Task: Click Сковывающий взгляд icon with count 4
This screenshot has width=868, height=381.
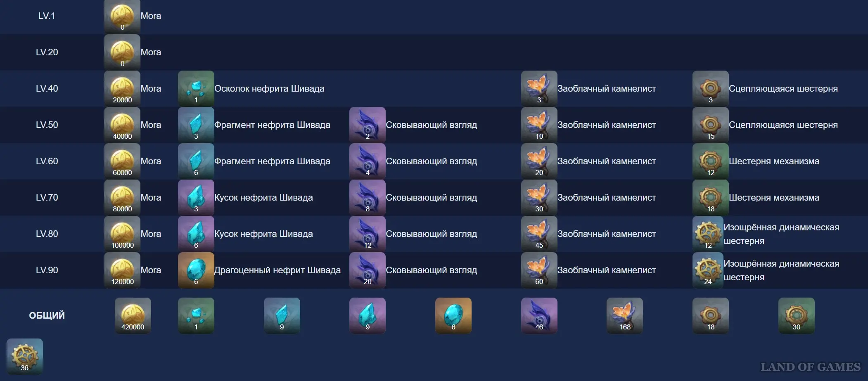Action: [x=368, y=161]
